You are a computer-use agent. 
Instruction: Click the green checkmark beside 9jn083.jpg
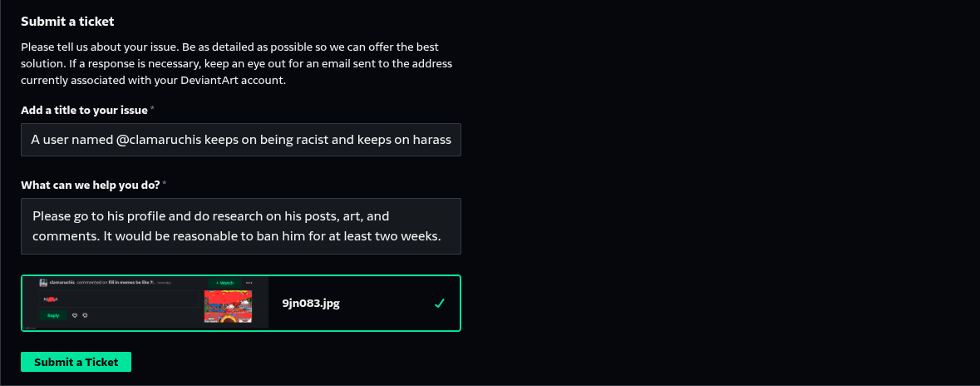440,304
